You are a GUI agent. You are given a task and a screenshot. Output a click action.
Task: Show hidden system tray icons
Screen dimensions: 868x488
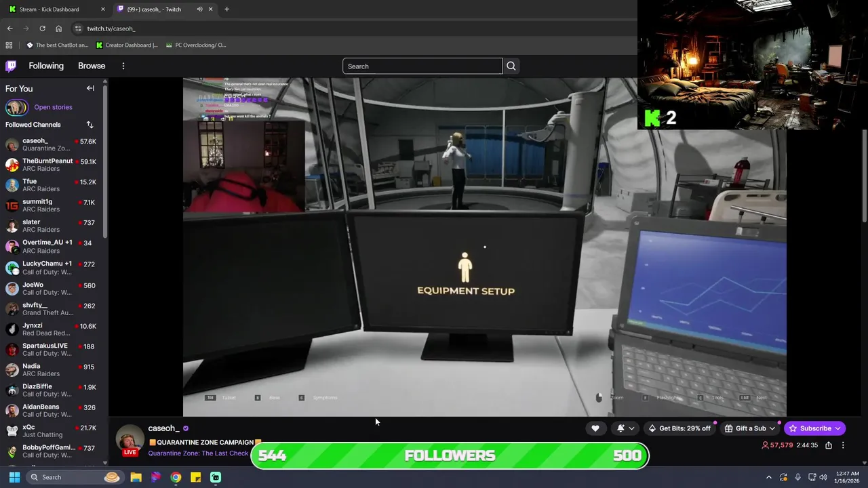pos(768,477)
